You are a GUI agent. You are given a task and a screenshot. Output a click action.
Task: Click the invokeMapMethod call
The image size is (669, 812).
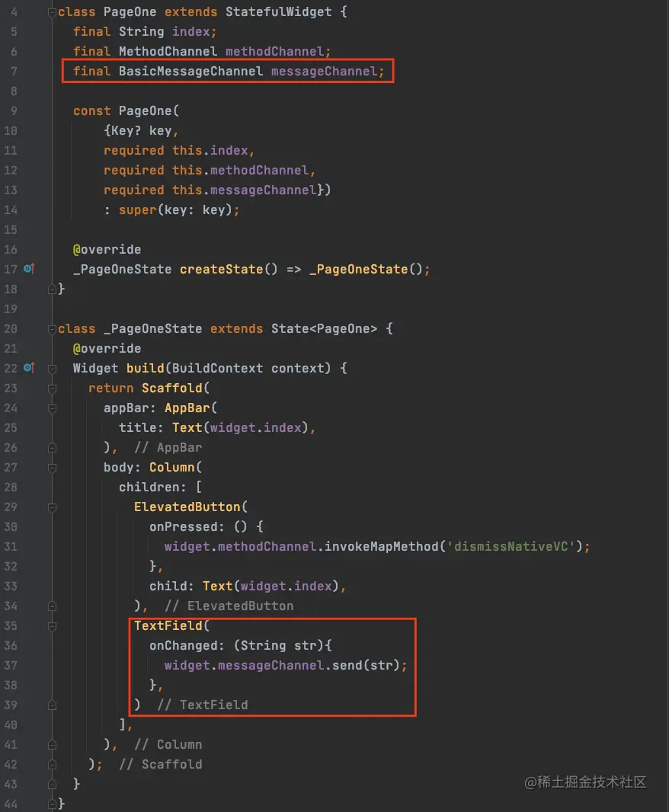(382, 546)
